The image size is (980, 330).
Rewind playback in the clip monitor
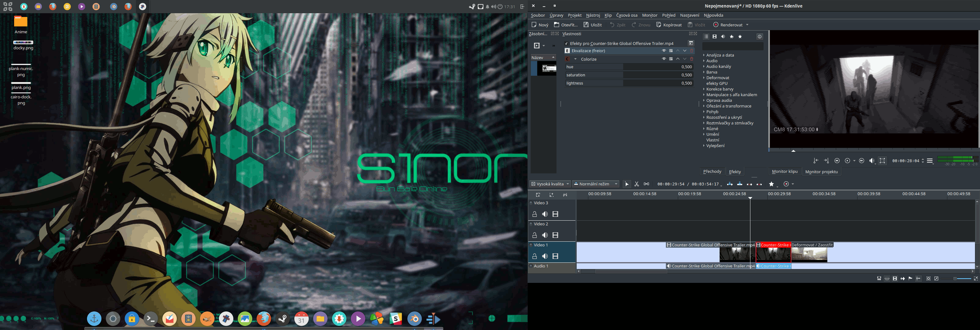(x=837, y=161)
